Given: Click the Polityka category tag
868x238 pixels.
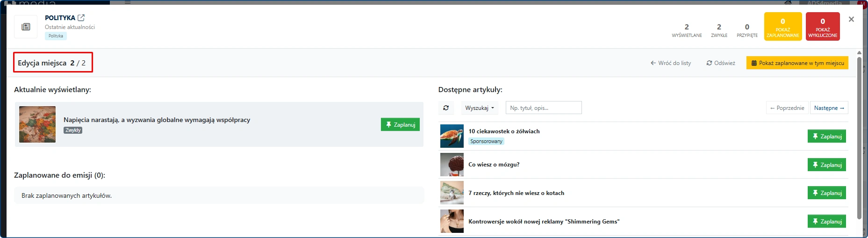Looking at the screenshot, I should tap(56, 36).
